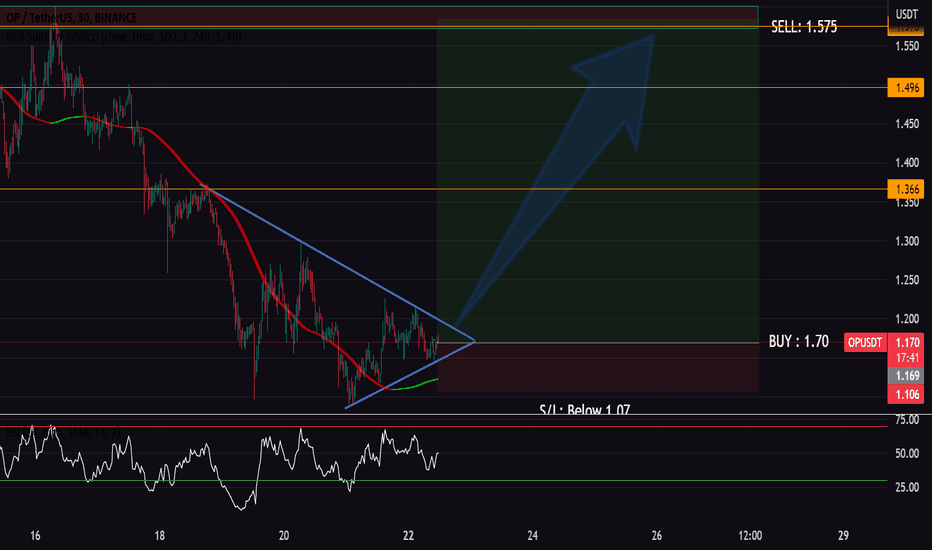Click the 1.400 price axis tick
The width and height of the screenshot is (932, 550).
(907, 162)
